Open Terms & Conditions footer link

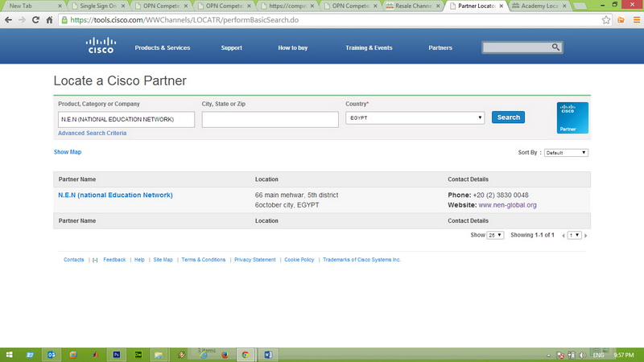tap(204, 260)
